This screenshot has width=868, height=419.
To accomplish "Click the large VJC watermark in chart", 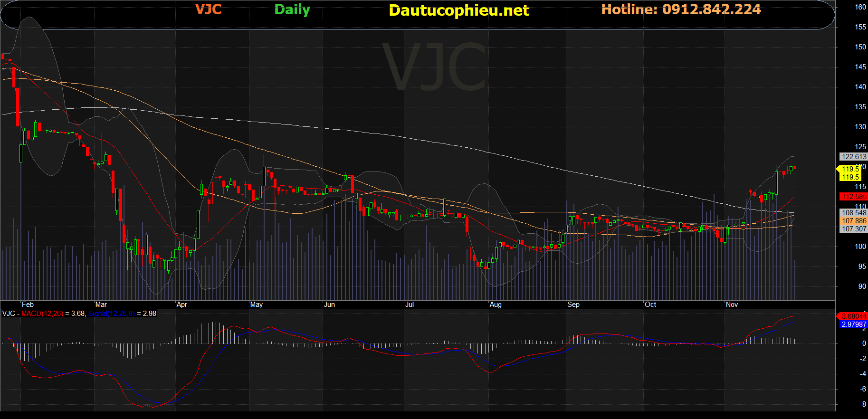I will pyautogui.click(x=434, y=67).
